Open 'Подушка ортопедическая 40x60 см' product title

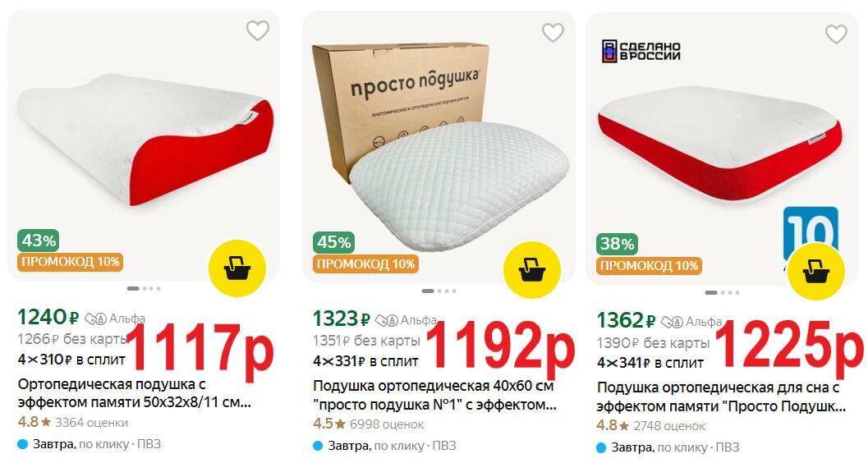(x=434, y=395)
